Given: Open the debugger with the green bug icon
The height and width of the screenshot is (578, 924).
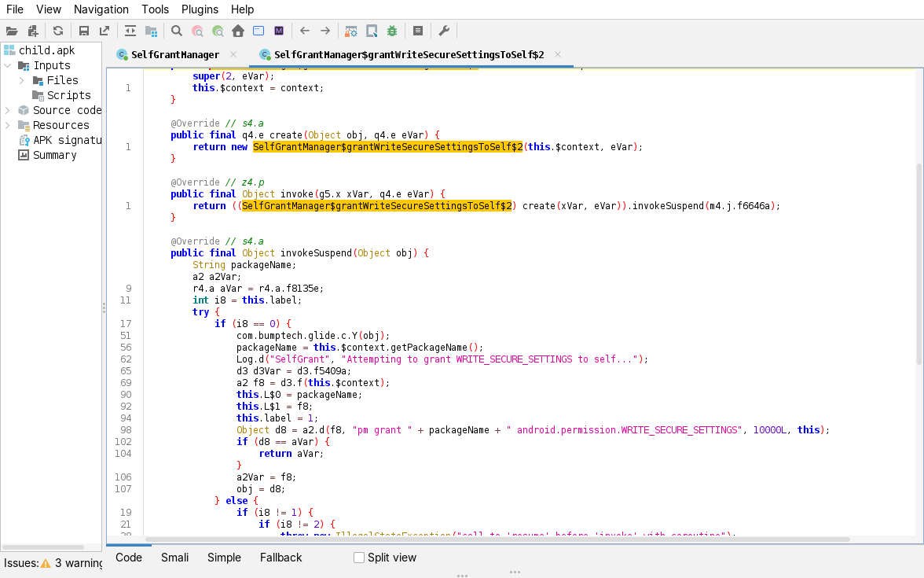Looking at the screenshot, I should [392, 31].
